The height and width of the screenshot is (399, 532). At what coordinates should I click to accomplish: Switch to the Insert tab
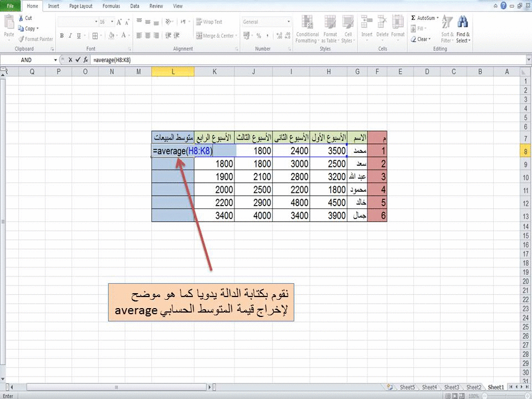pos(54,6)
